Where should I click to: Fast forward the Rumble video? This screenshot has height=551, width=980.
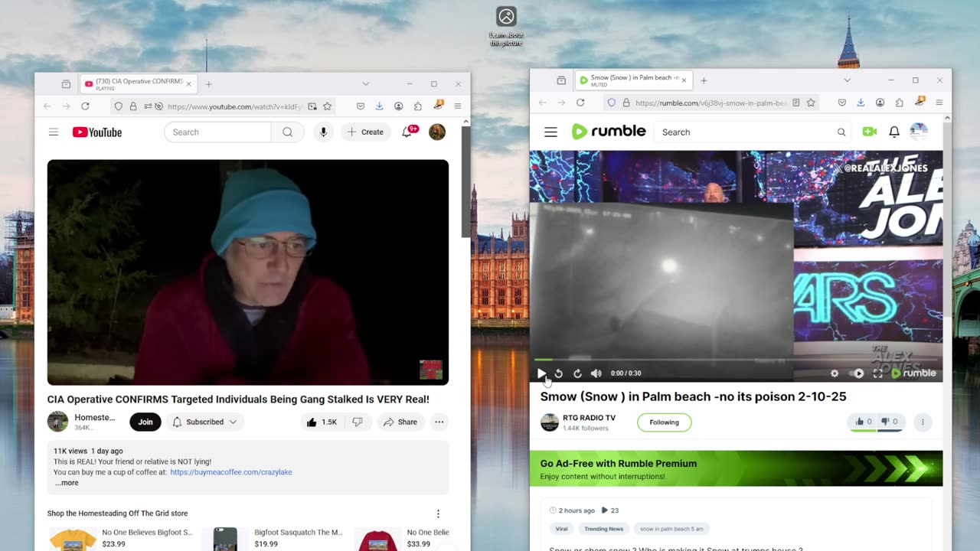pyautogui.click(x=577, y=373)
